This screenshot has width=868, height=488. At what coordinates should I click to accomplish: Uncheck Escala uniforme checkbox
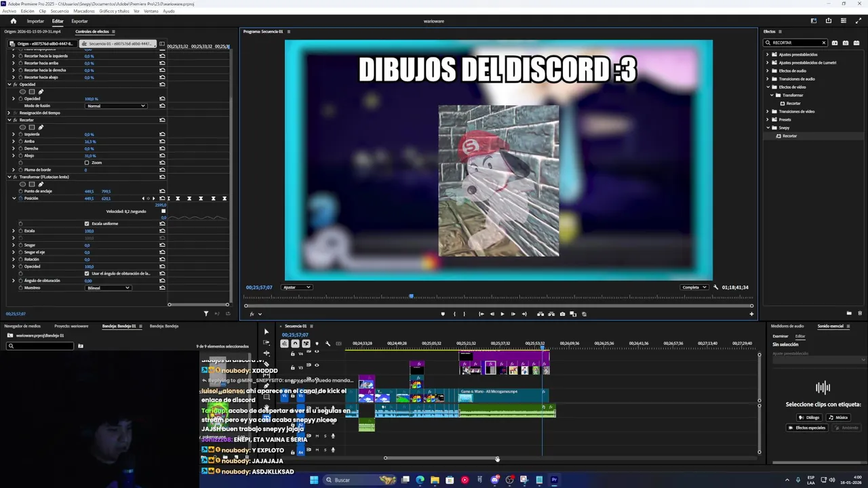click(87, 224)
